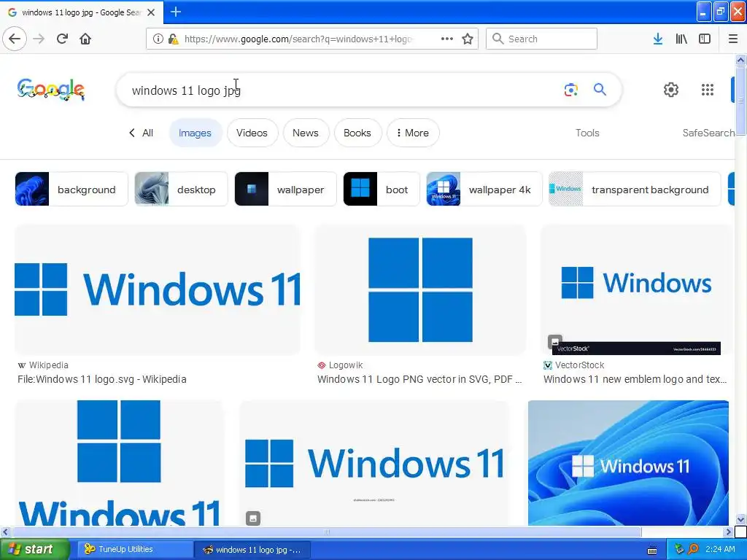Viewport: 747px width, 560px height.
Task: Go back to the previous page
Action: click(15, 39)
